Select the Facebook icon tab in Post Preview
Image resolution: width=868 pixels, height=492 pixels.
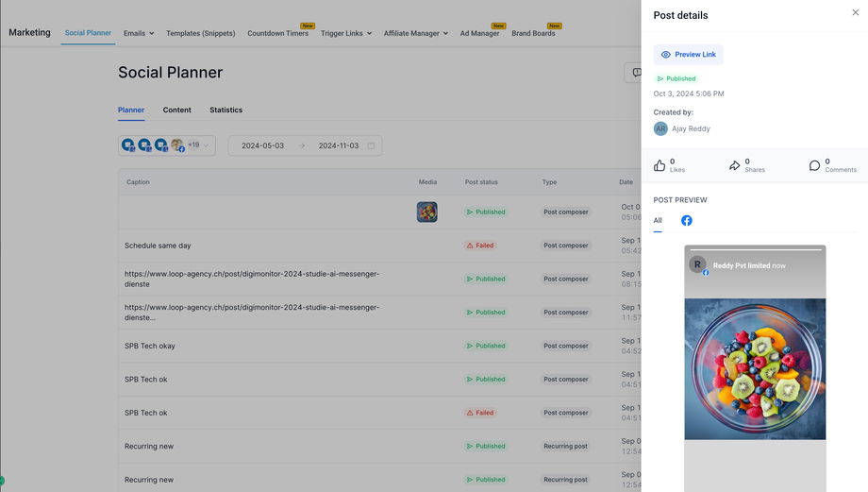[687, 221]
